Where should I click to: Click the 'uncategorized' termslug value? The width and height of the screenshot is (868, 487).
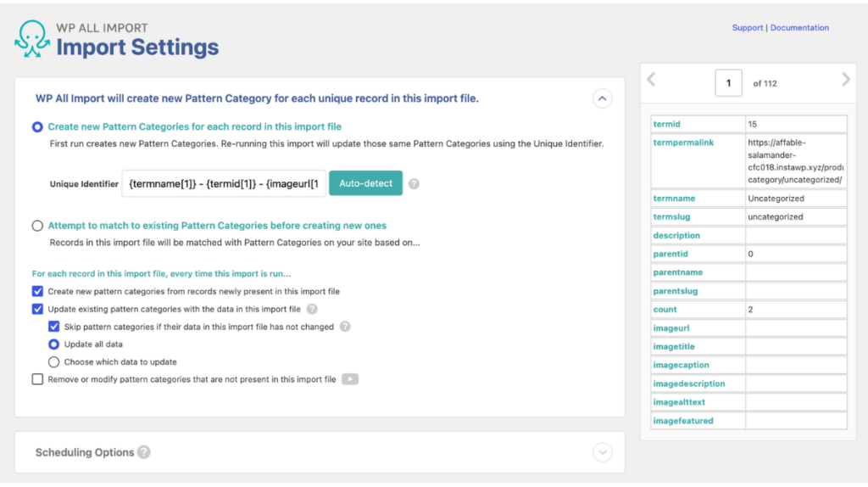[x=775, y=216]
